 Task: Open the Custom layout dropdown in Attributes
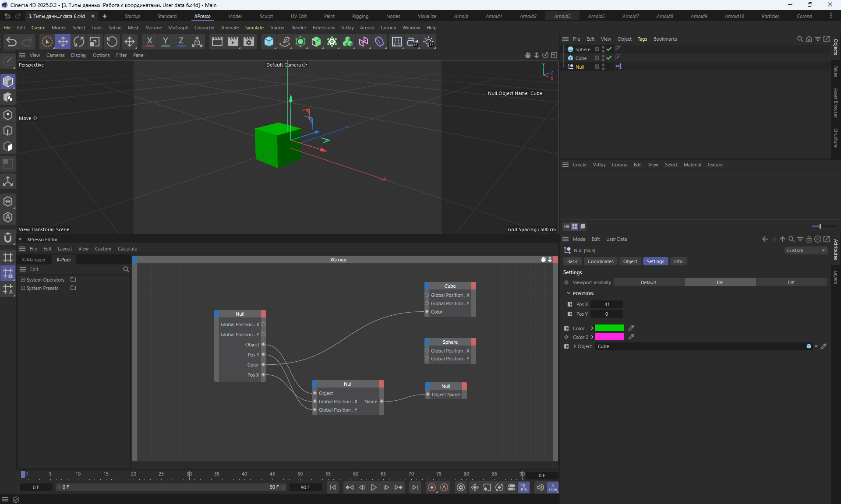click(805, 250)
